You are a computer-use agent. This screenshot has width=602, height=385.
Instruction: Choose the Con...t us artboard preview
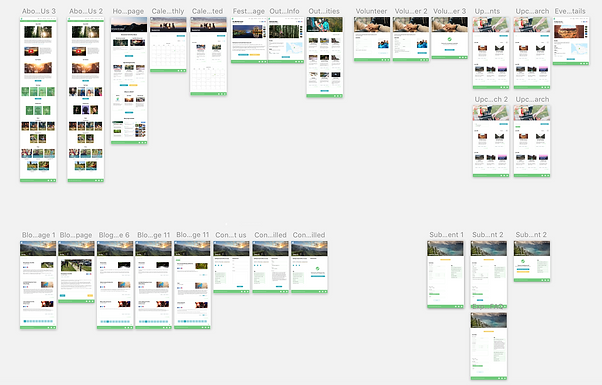tap(232, 267)
